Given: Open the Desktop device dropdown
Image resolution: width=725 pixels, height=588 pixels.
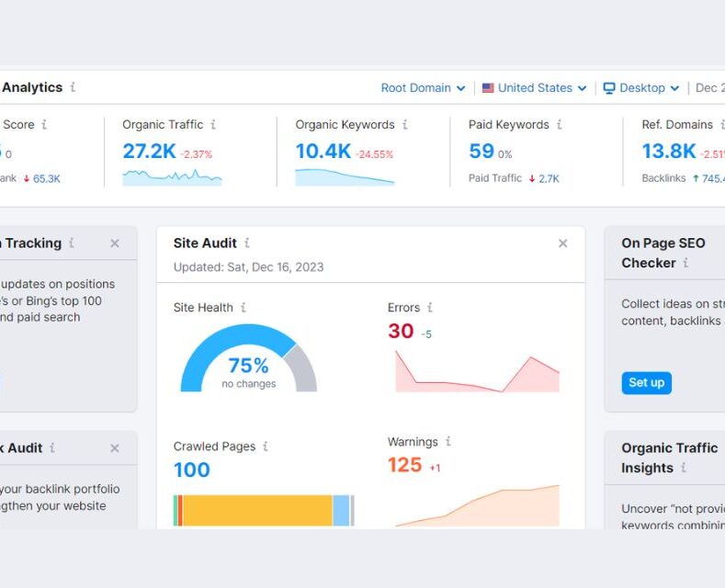Looking at the screenshot, I should click(x=641, y=88).
